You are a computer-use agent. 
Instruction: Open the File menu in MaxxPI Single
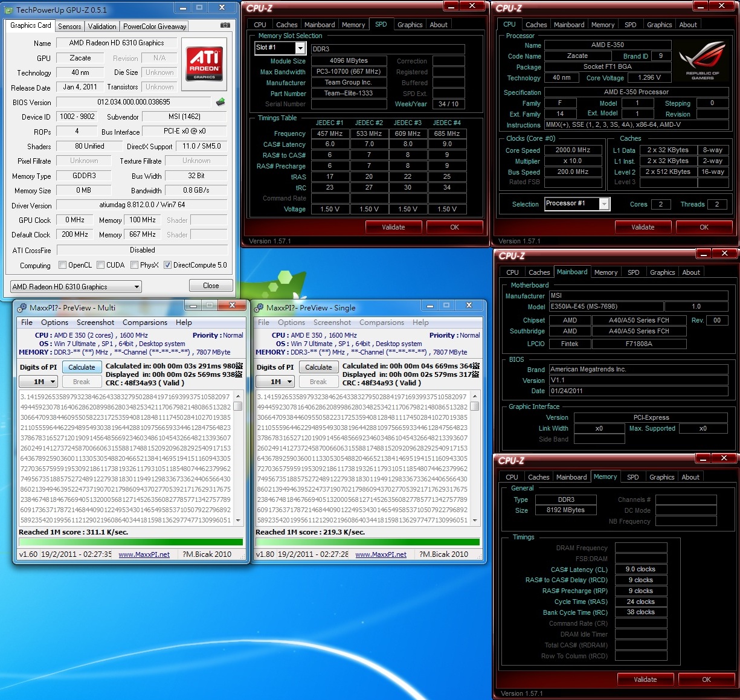click(x=264, y=323)
